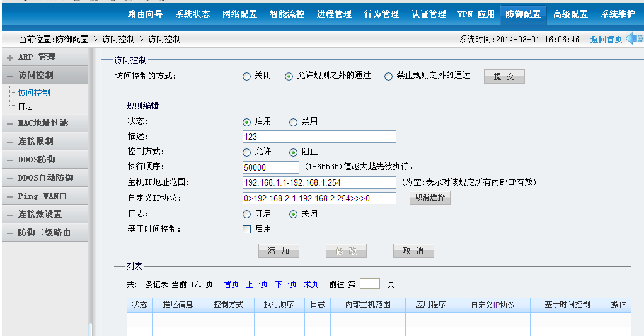644x336 pixels.
Task: Select 禁止规则之外的通过 radio option
Action: 388,76
